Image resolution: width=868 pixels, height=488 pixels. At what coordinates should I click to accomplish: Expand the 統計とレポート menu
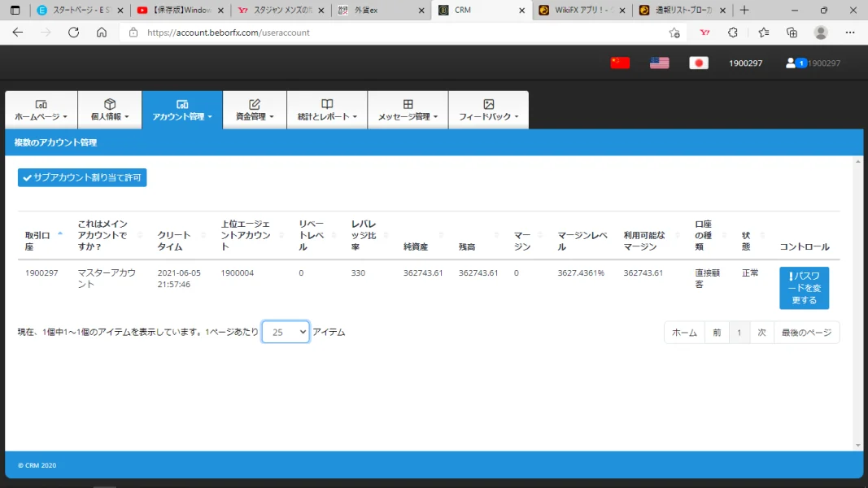point(326,110)
